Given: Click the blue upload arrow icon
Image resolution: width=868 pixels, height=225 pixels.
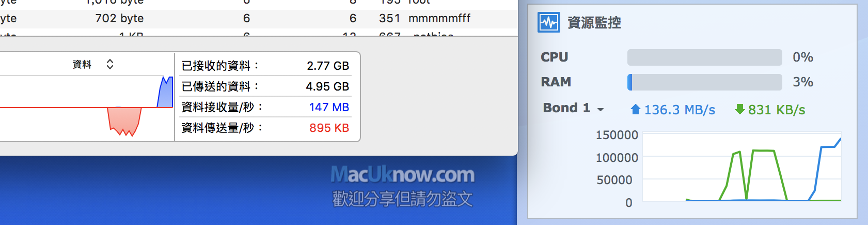Looking at the screenshot, I should click(636, 109).
